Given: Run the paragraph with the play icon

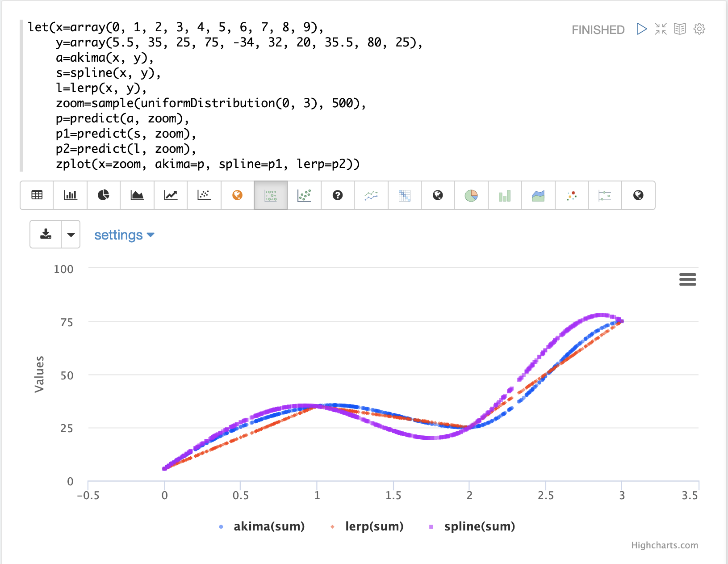Looking at the screenshot, I should tap(641, 29).
